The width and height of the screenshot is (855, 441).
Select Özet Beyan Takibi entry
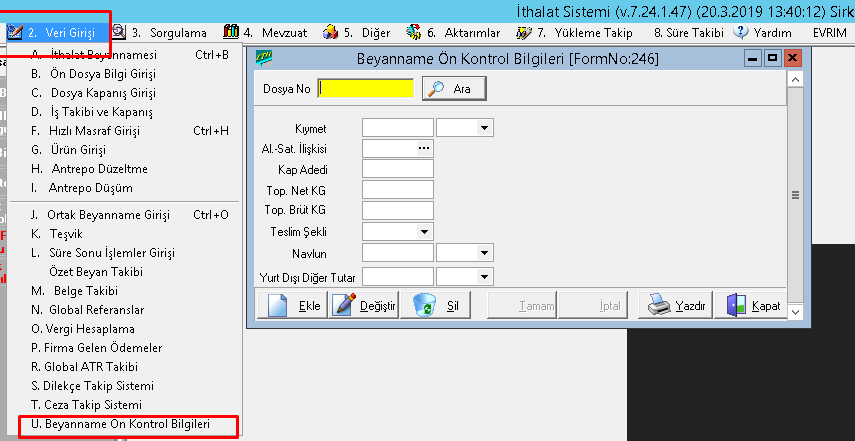click(x=125, y=271)
